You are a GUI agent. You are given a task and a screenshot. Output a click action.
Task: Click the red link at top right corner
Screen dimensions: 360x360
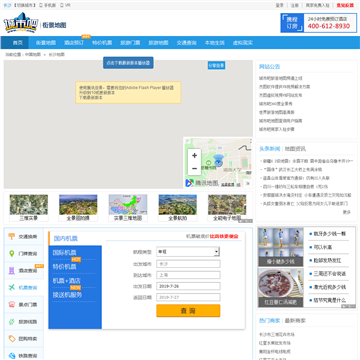[345, 5]
